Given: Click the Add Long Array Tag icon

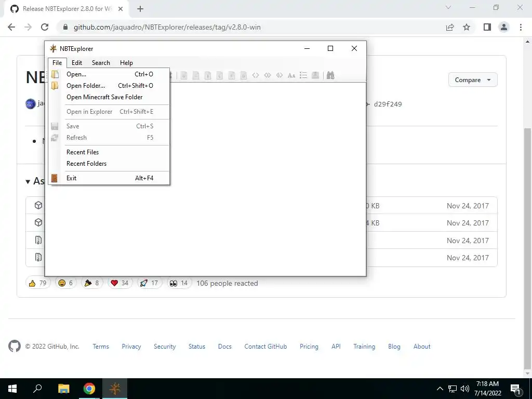Looking at the screenshot, I should pos(279,75).
